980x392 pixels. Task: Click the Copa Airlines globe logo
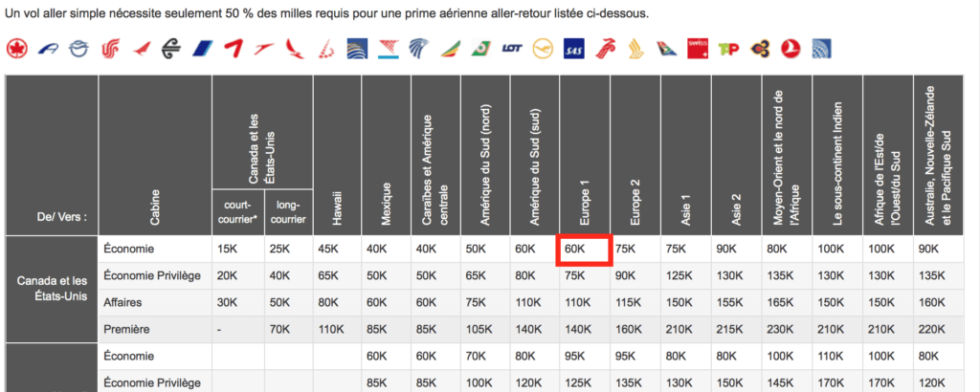(358, 48)
